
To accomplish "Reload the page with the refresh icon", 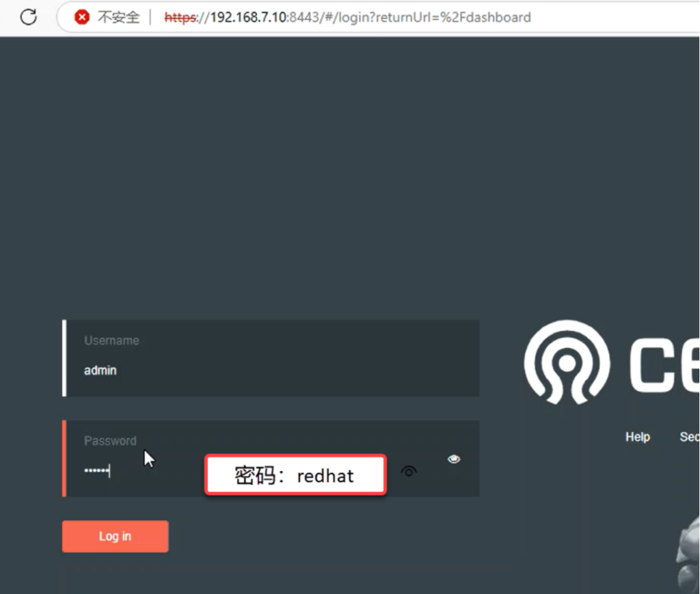I will pos(29,17).
